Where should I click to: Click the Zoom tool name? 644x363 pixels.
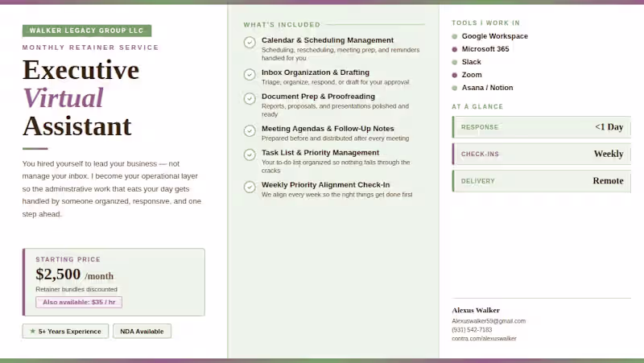pyautogui.click(x=472, y=75)
